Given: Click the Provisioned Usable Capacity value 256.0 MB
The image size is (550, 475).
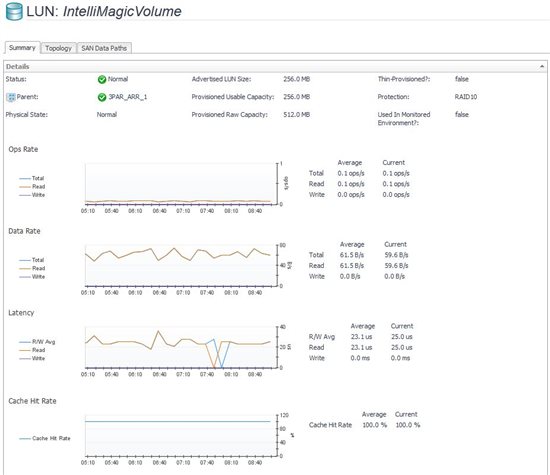Looking at the screenshot, I should pyautogui.click(x=297, y=97).
